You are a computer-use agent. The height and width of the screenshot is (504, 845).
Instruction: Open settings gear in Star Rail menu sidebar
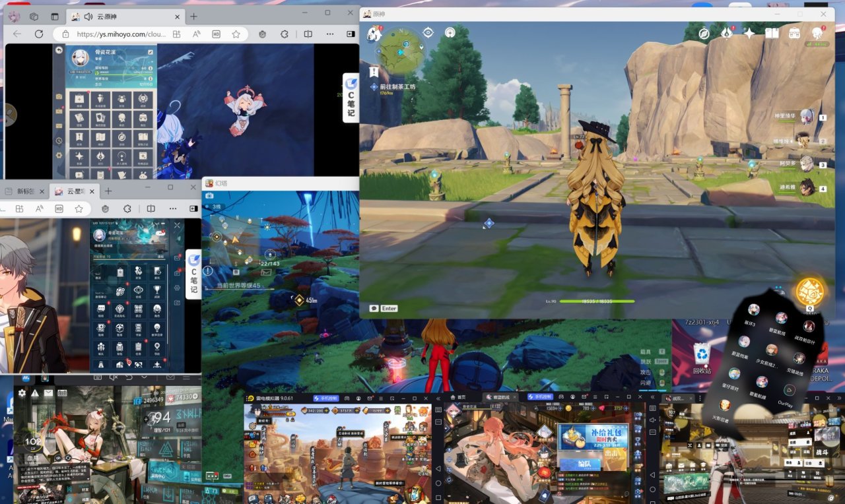(176, 288)
